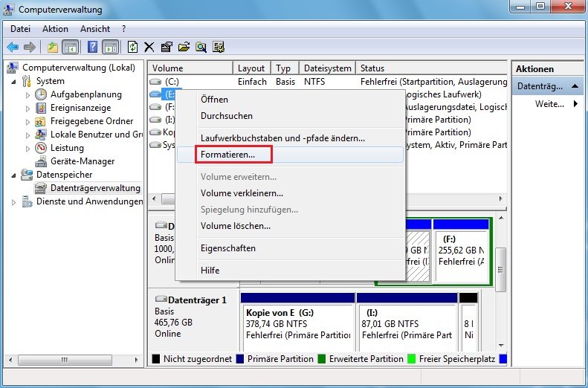Click the Aufgabenplanung clock icon
Screen dimensions: 588x388
40,94
